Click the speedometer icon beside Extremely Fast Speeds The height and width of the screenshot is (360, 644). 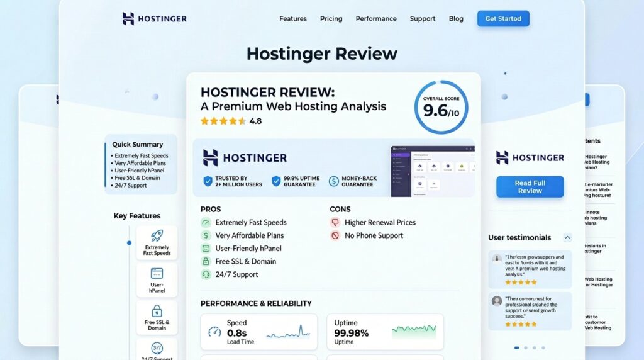[206, 222]
